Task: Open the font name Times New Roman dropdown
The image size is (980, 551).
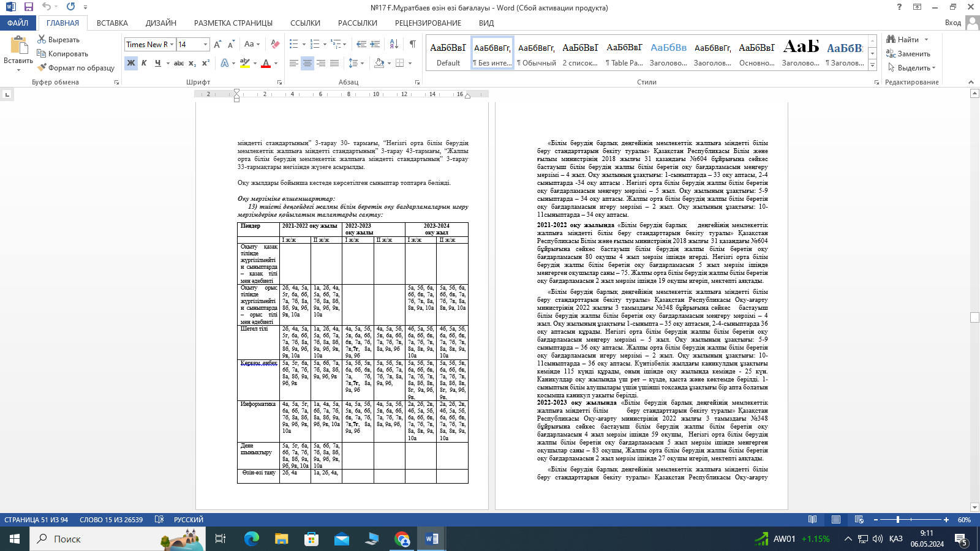Action: 171,45
